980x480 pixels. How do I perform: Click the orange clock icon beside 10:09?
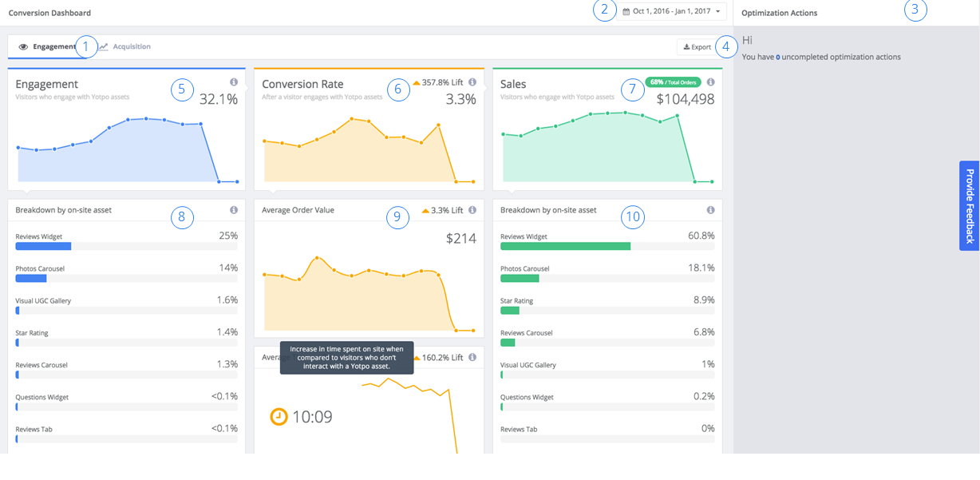279,417
